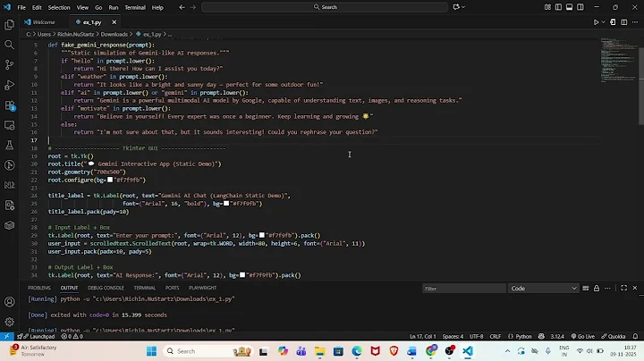
Task: Switch to the TERMINAL panel tab
Action: 145,288
